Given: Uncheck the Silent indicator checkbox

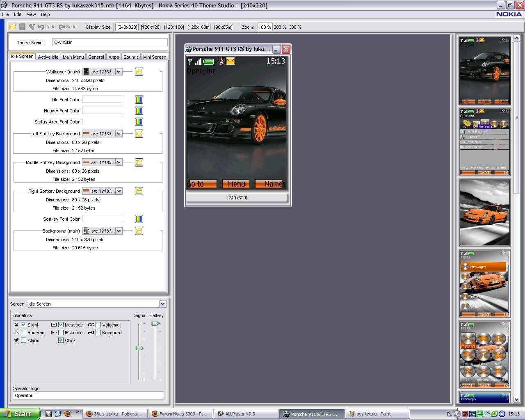Looking at the screenshot, I should [24, 325].
